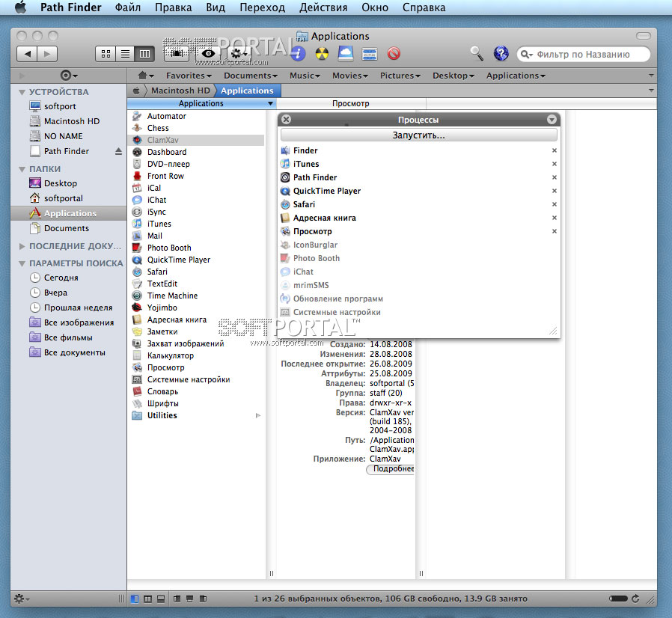Select Desktop folder in sidebar
Viewport: 672px width, 618px height.
[x=61, y=183]
